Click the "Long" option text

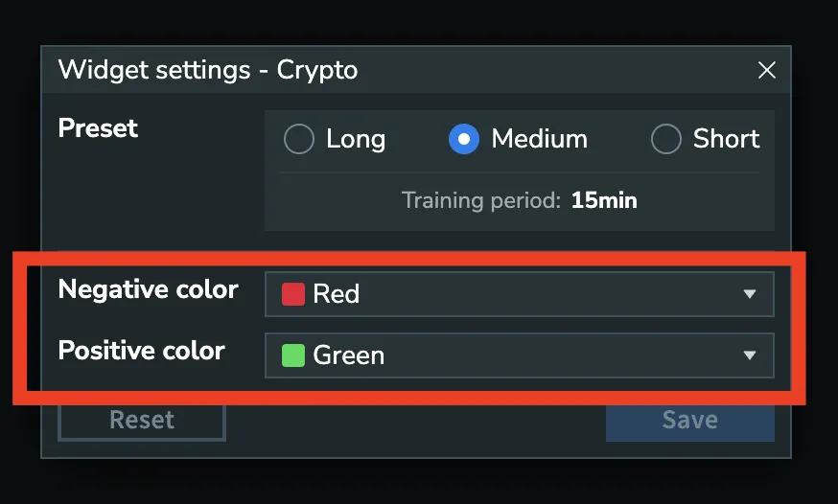(x=356, y=140)
